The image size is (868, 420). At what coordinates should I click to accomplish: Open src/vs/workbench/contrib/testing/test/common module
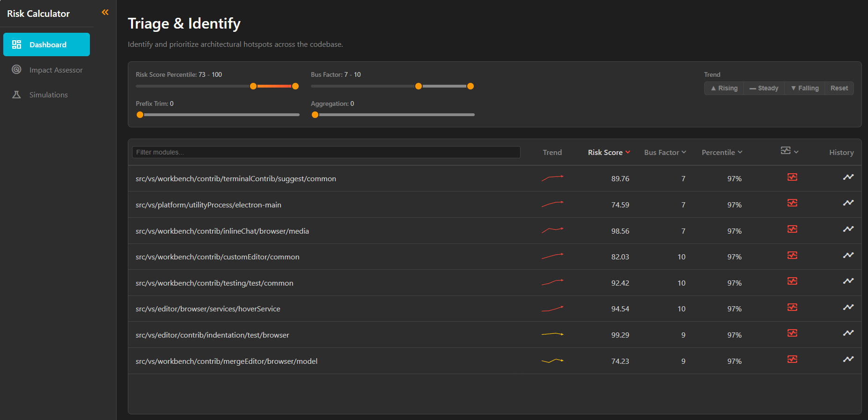pos(214,283)
